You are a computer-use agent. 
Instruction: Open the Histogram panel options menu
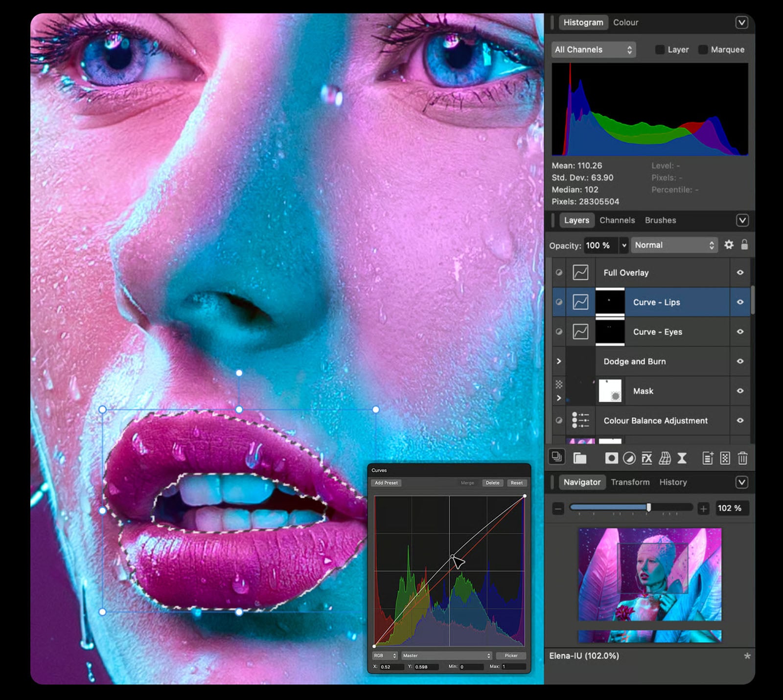coord(742,23)
